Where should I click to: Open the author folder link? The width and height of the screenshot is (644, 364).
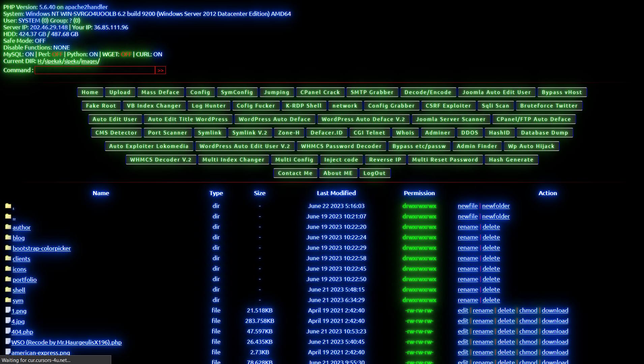click(22, 227)
